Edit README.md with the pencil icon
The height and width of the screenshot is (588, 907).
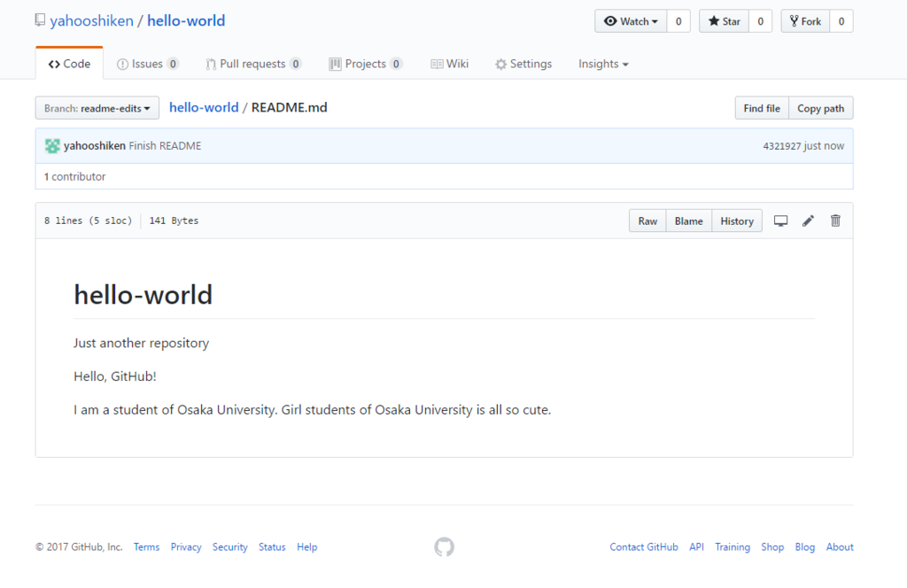(x=808, y=220)
